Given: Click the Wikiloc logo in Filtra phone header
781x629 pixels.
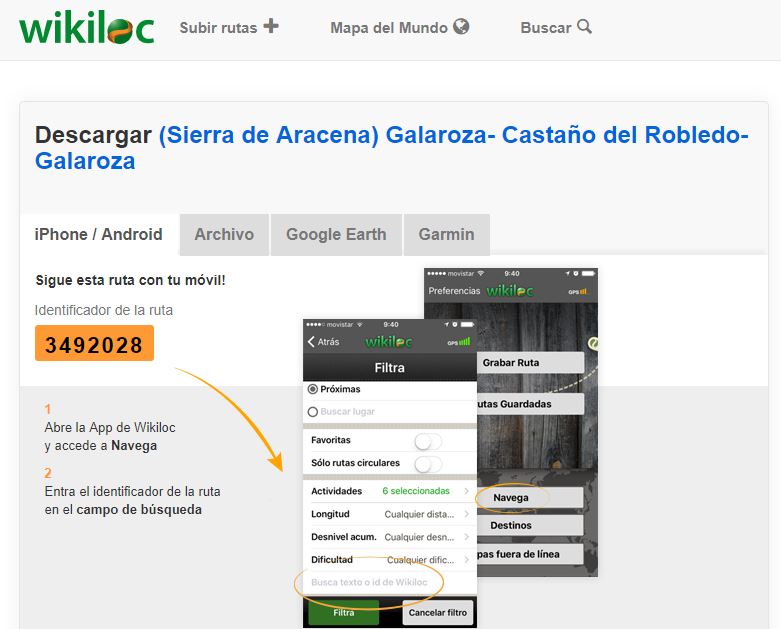Looking at the screenshot, I should 390,342.
